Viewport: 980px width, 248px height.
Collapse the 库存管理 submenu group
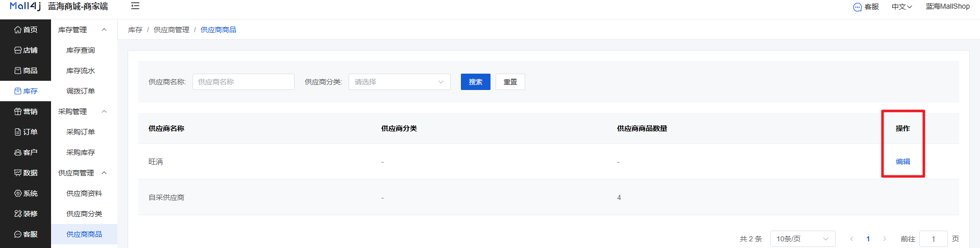tap(84, 30)
